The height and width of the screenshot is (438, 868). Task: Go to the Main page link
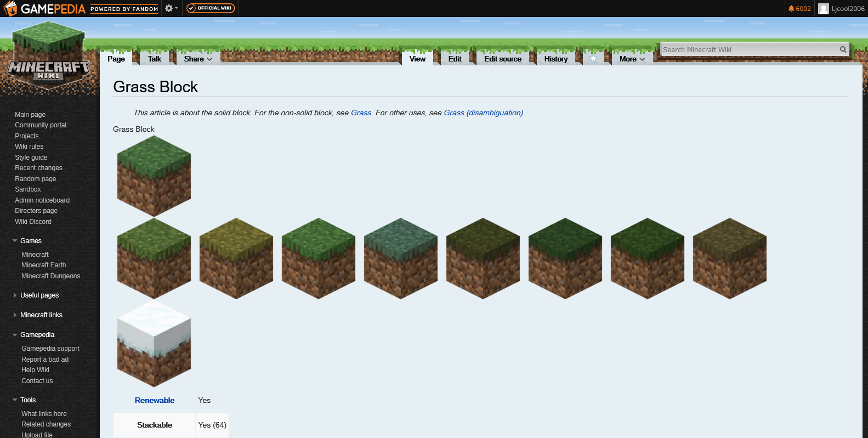pyautogui.click(x=30, y=115)
